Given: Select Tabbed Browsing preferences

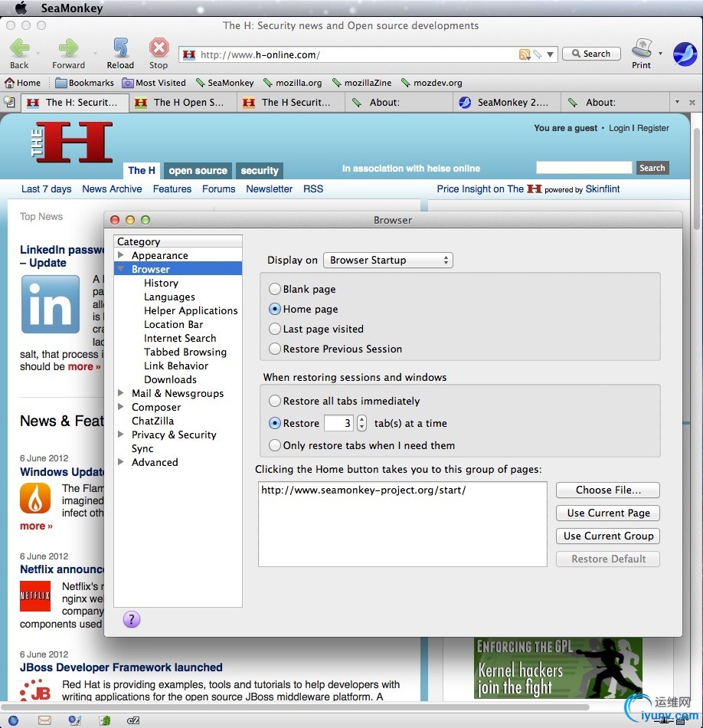Looking at the screenshot, I should point(185,352).
